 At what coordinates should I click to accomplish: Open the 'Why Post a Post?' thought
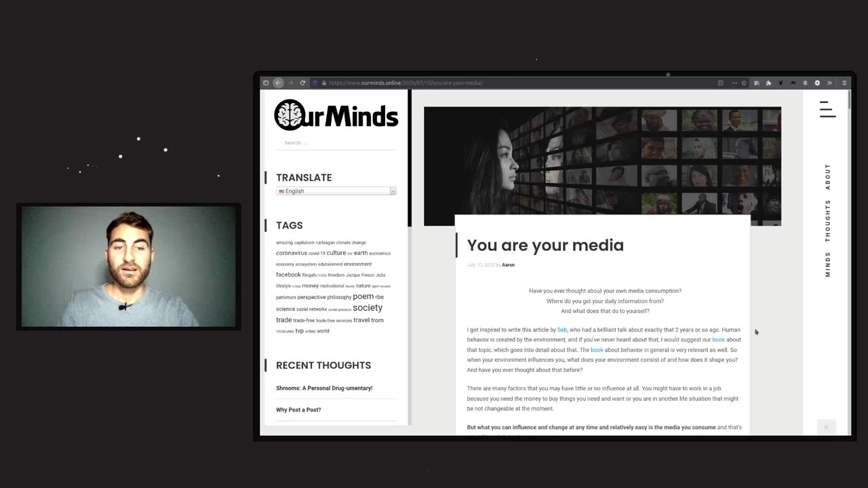pos(298,410)
